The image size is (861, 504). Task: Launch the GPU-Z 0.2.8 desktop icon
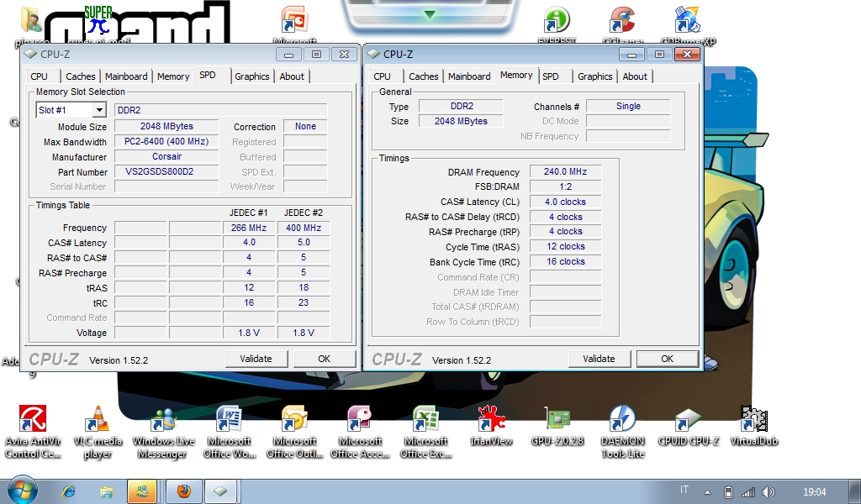click(557, 420)
